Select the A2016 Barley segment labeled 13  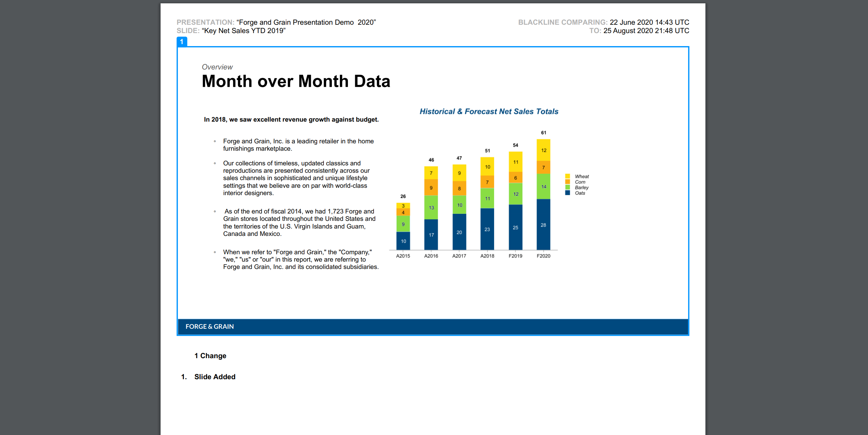(431, 207)
